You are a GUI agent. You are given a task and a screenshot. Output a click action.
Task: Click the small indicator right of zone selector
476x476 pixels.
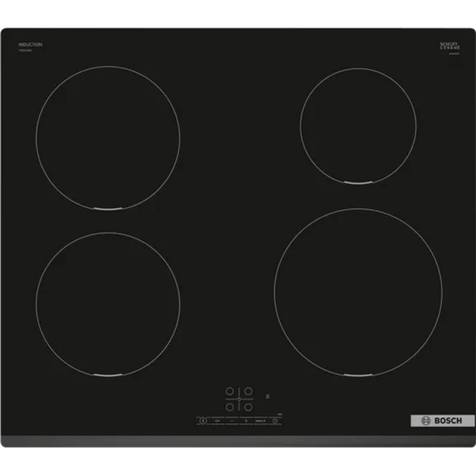point(267,396)
